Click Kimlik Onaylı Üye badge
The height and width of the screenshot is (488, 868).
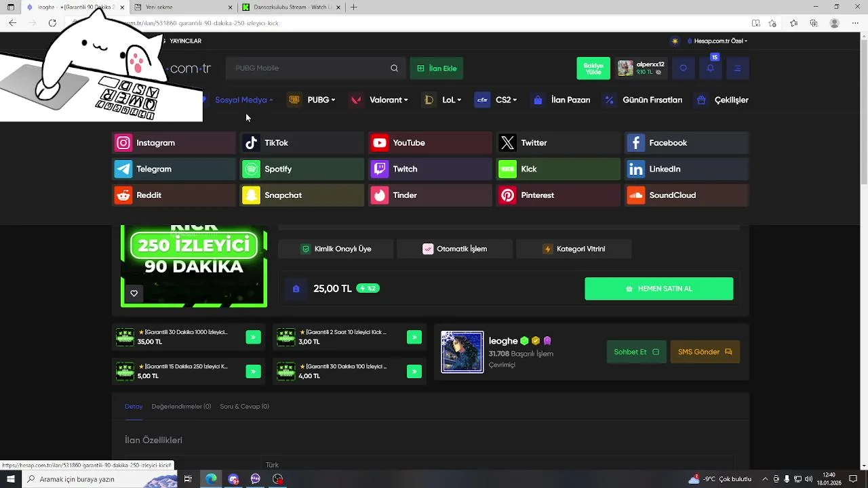[336, 249]
